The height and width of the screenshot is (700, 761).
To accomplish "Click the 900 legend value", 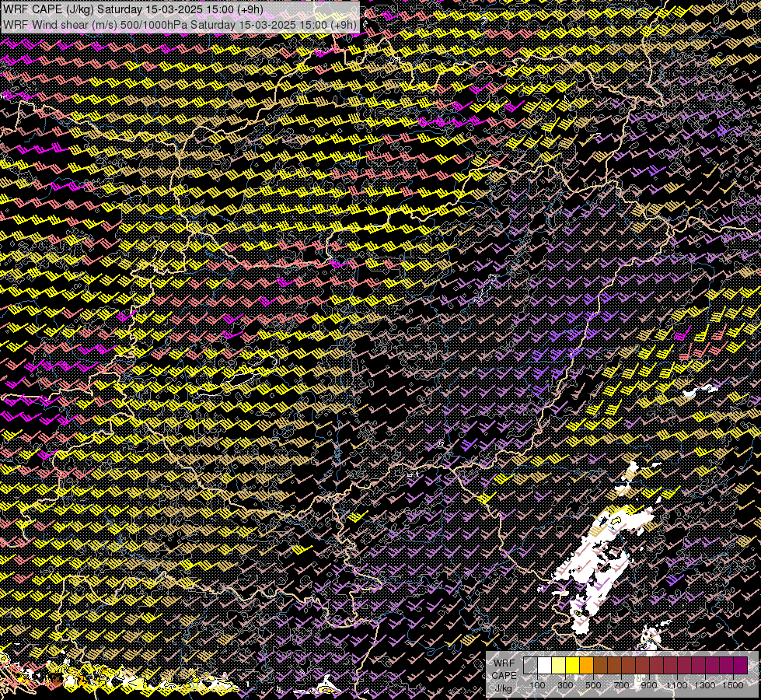I will (x=649, y=685).
